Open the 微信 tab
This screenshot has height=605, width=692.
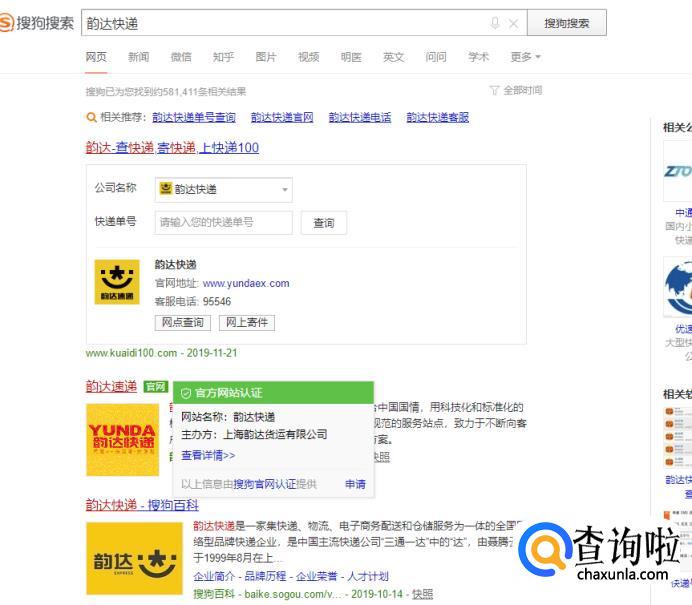pyautogui.click(x=181, y=57)
